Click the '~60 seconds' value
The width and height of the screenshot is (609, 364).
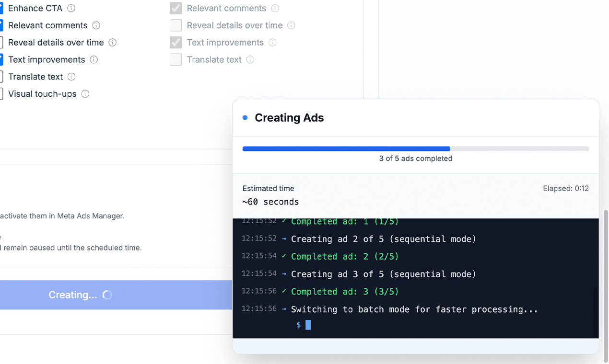pos(271,202)
